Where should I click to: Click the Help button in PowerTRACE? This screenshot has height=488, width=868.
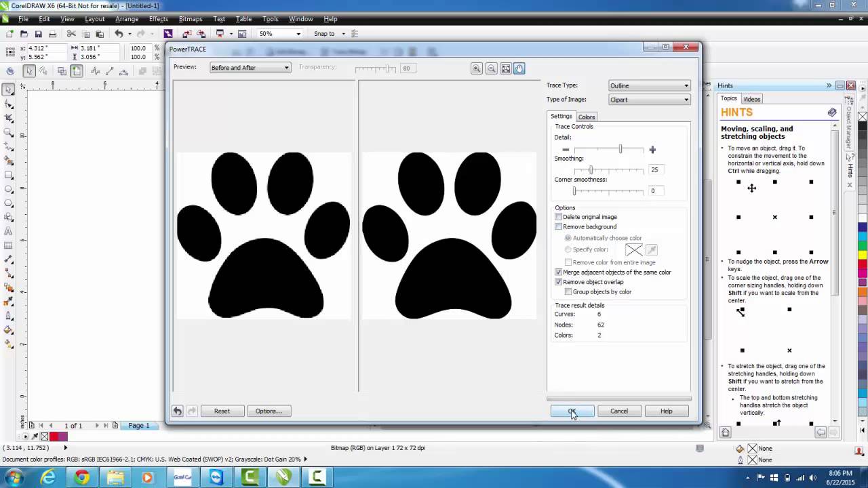click(667, 411)
